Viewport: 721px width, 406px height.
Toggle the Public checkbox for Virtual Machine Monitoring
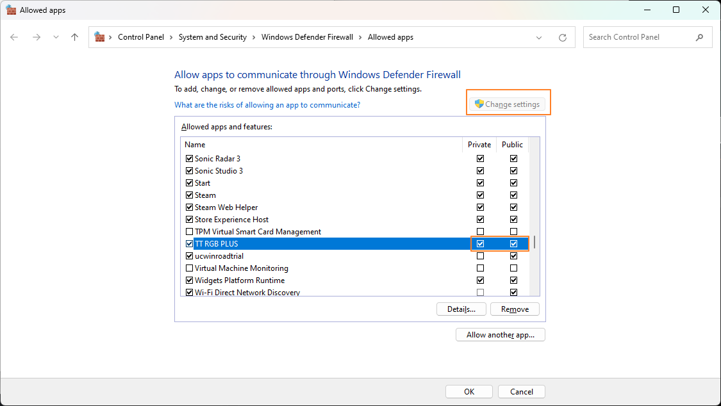coord(513,268)
